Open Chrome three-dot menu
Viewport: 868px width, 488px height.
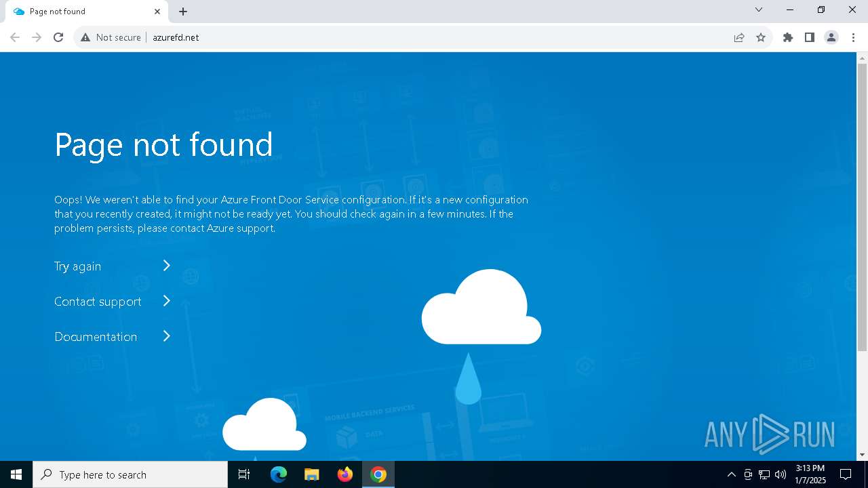point(853,37)
